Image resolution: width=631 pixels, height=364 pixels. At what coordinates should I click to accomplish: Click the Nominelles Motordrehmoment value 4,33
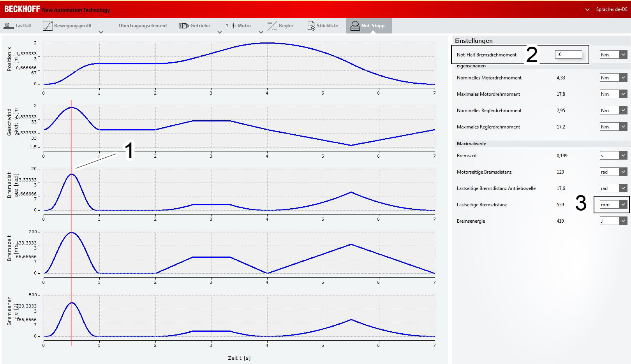[x=561, y=78]
